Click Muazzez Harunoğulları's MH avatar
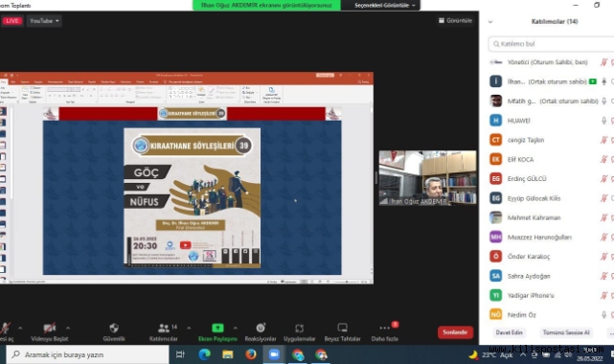Viewport: 614px width, 364px height. coord(496,237)
